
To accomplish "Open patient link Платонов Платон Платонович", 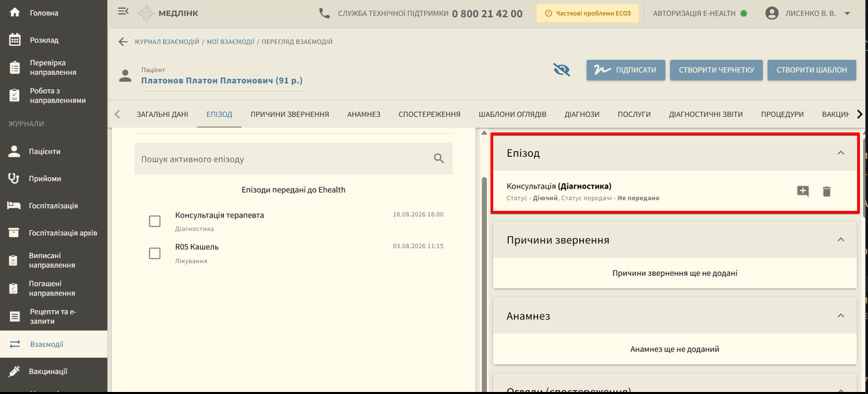I will 221,81.
